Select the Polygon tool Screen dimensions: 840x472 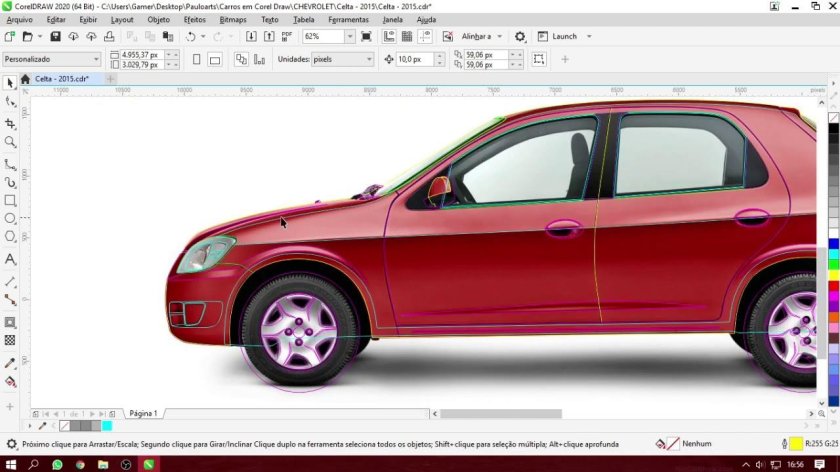point(10,237)
